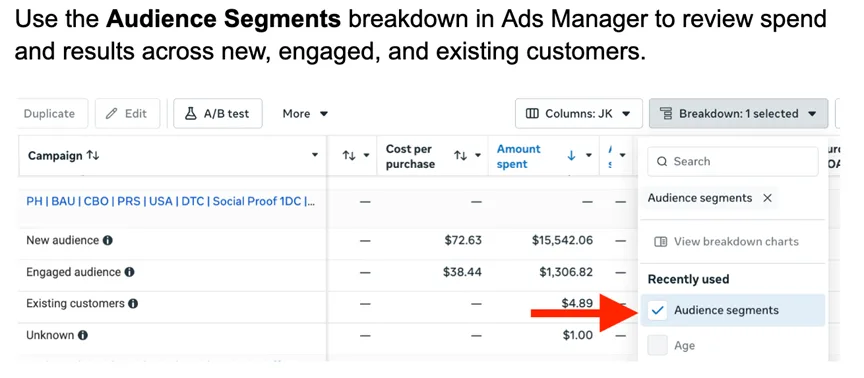Select the New audience row label
Viewport: 864px width, 378px height.
(62, 241)
